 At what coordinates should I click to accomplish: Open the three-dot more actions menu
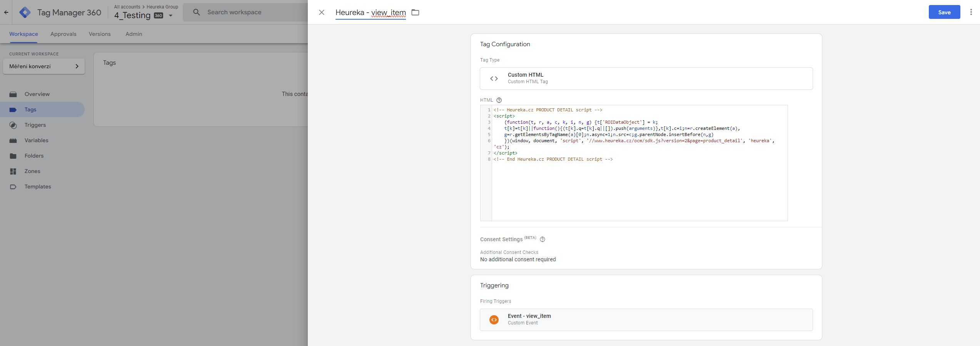click(x=971, y=12)
